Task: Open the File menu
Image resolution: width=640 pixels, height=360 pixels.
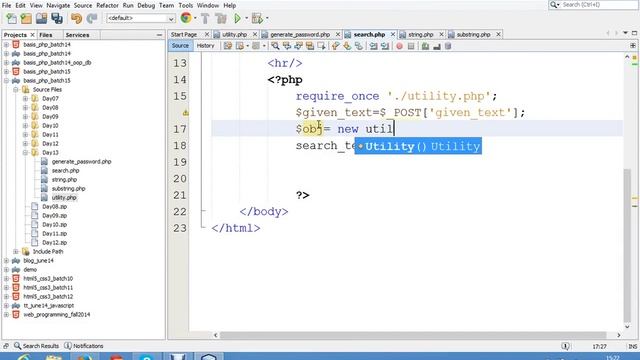Action: coord(7,6)
